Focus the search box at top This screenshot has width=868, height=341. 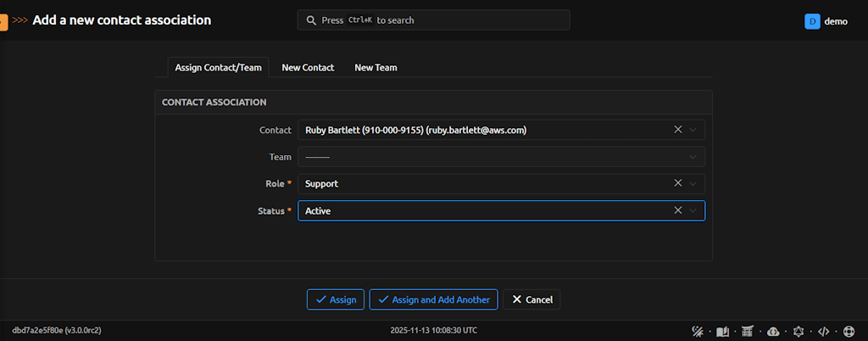(433, 20)
